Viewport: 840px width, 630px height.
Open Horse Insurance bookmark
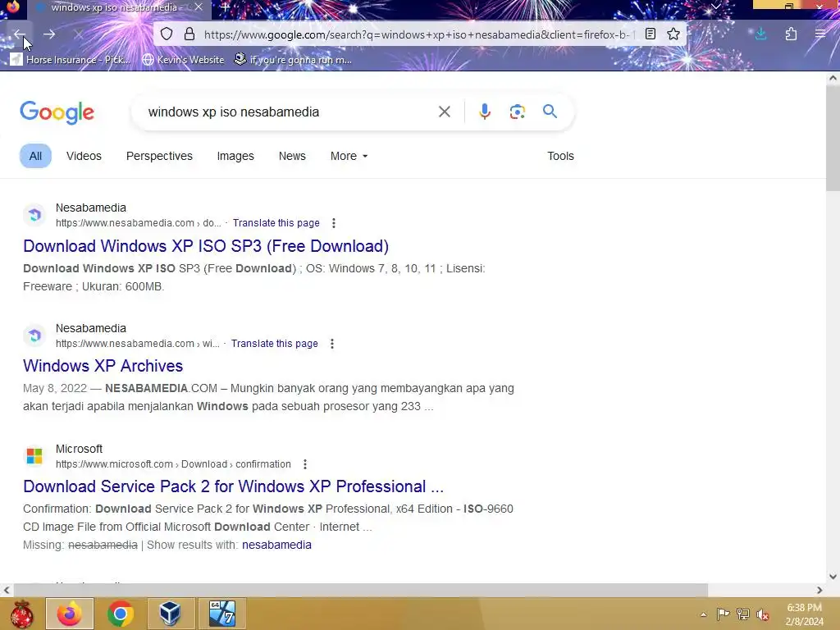(71, 59)
